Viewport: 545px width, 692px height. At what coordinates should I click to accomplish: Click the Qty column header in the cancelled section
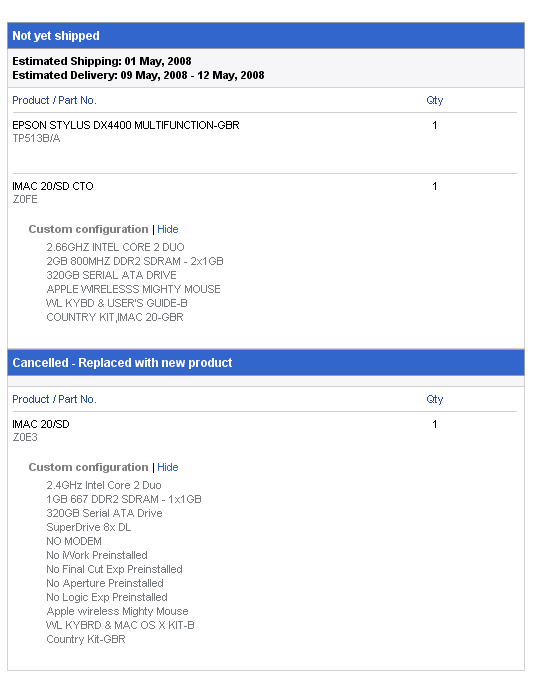435,399
